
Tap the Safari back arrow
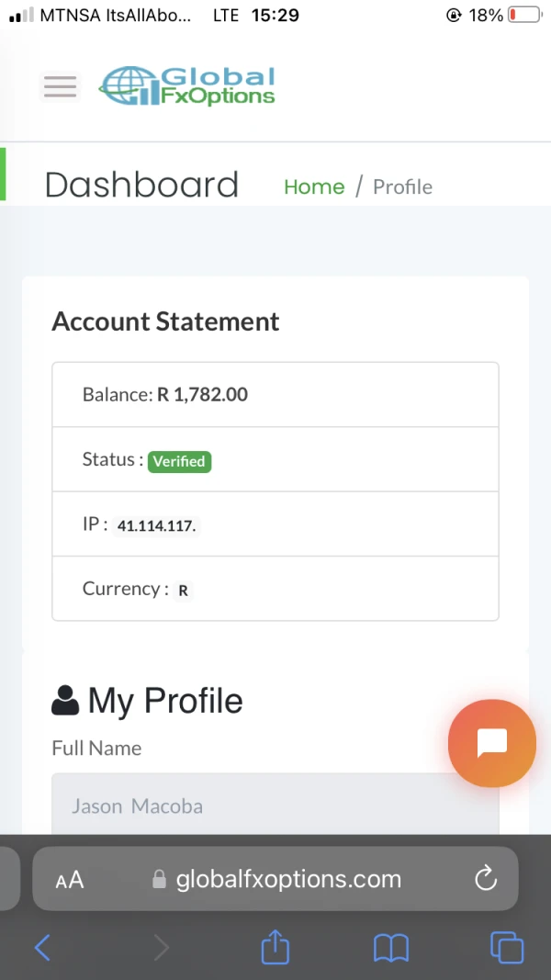42,947
